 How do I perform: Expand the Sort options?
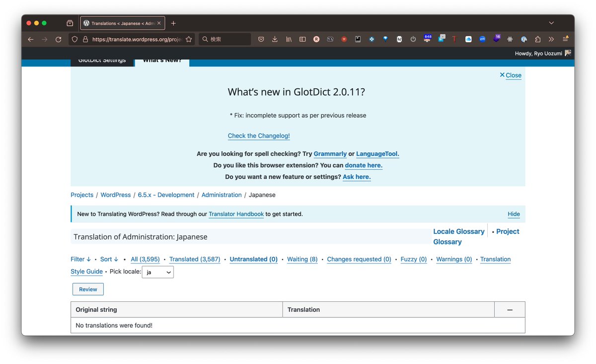[x=109, y=259]
